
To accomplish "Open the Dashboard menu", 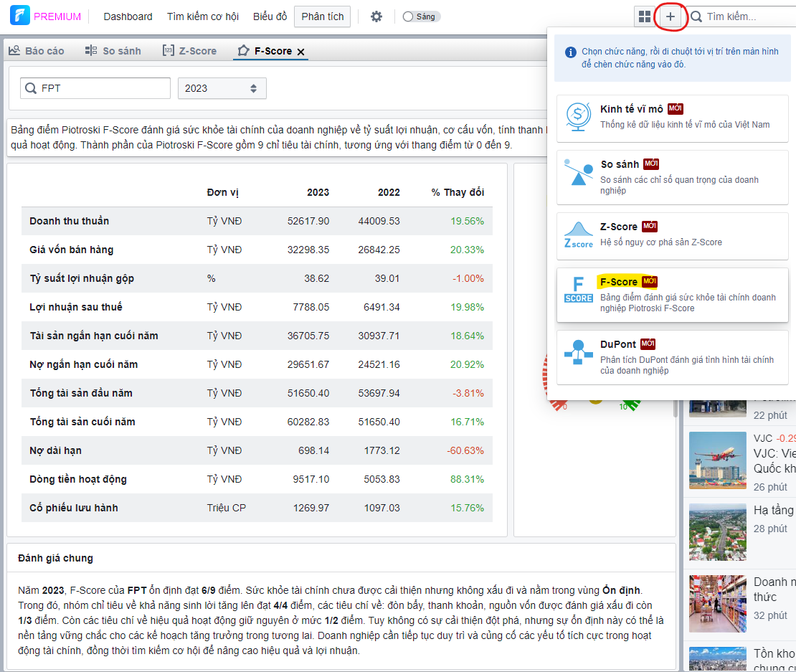I will [128, 16].
